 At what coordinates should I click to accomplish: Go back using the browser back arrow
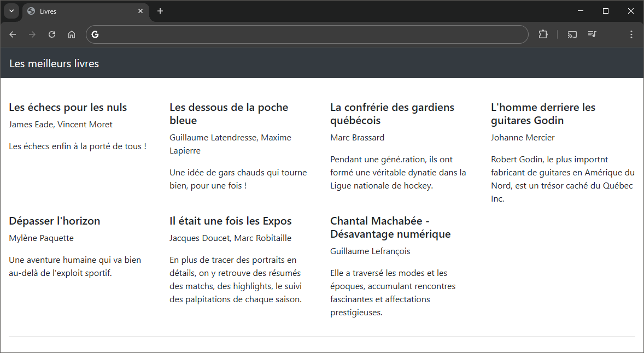pos(13,34)
